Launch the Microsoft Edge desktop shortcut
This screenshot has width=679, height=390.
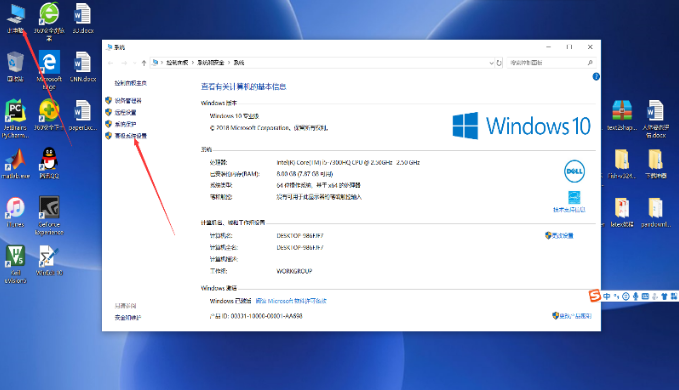(x=49, y=70)
